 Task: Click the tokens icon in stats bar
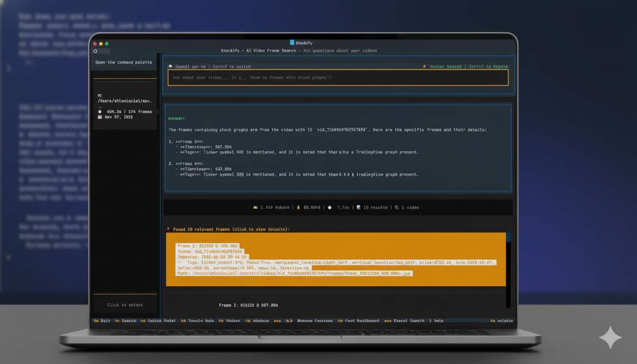tap(255, 208)
